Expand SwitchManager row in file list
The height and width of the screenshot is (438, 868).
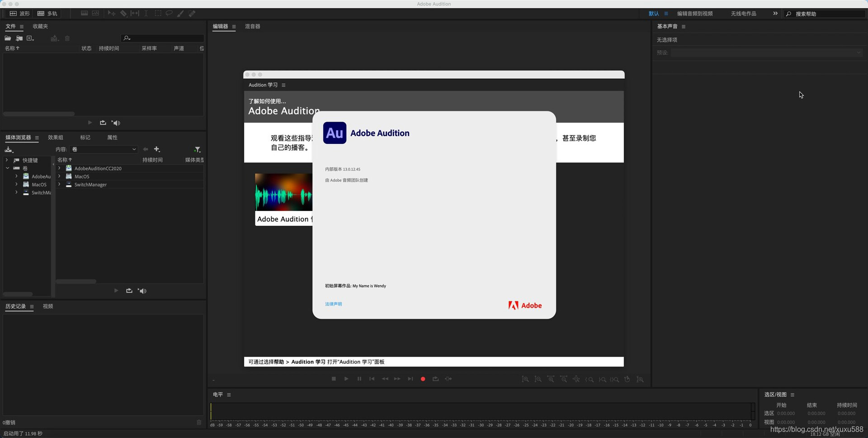[59, 185]
